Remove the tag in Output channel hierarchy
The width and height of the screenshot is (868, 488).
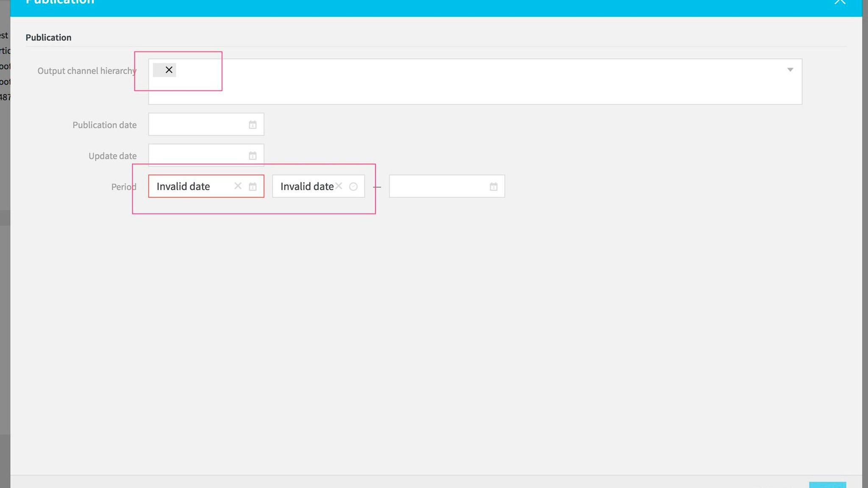169,70
